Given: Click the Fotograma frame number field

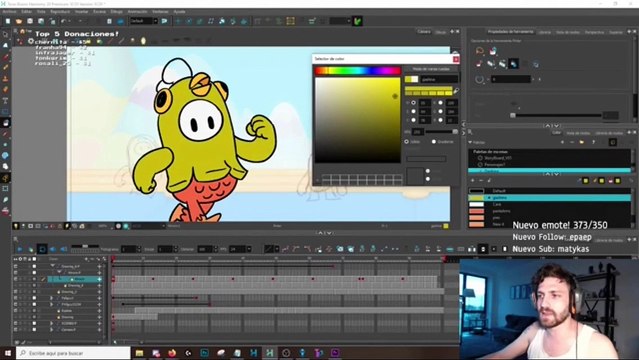Looking at the screenshot, I should pos(130,249).
